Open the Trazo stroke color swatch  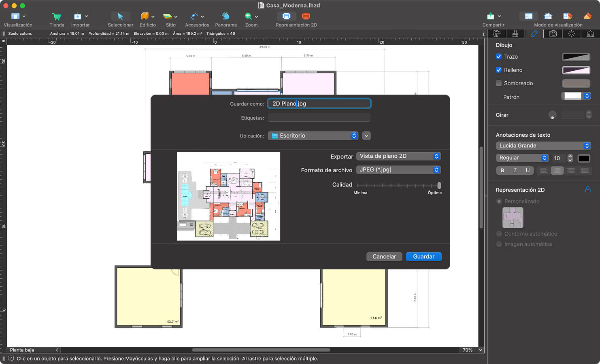576,57
